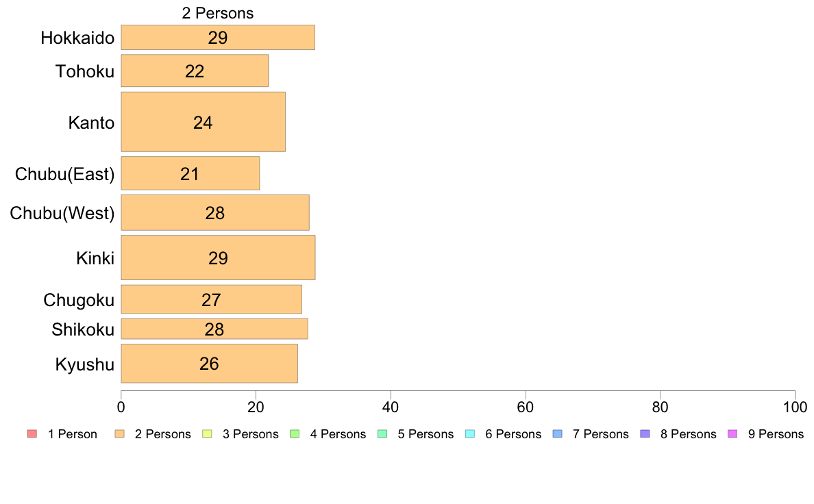Select the Tohoku bar showing 22
This screenshot has height=504, width=814.
click(195, 71)
